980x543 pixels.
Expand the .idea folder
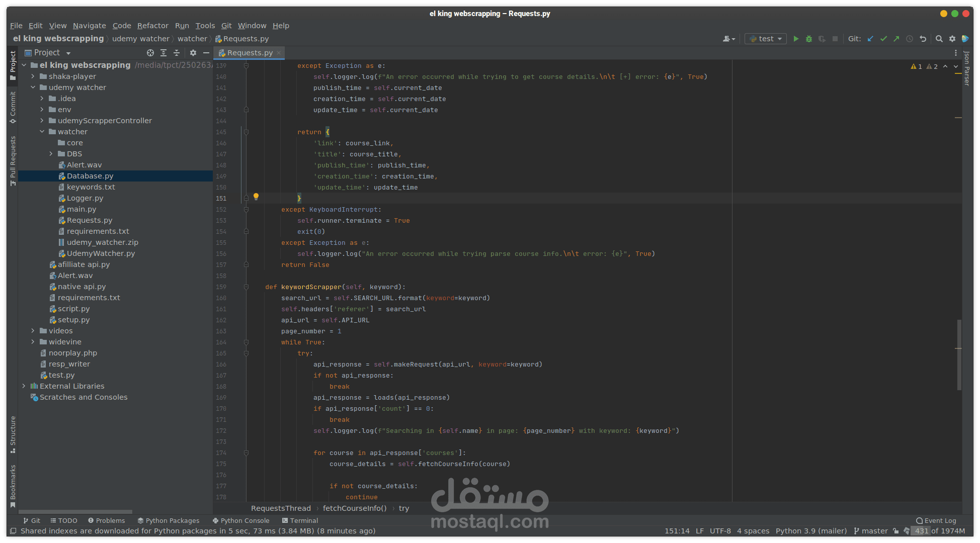tap(42, 99)
